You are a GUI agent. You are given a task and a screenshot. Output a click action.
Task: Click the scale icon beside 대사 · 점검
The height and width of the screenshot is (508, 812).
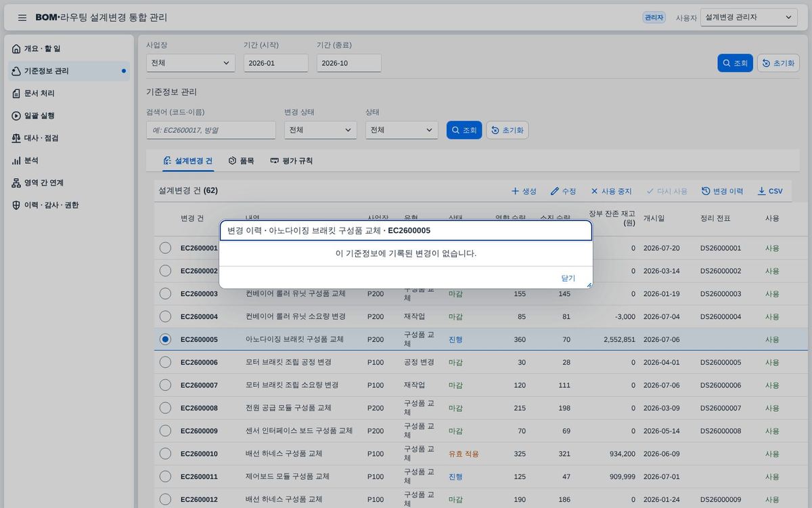click(16, 138)
